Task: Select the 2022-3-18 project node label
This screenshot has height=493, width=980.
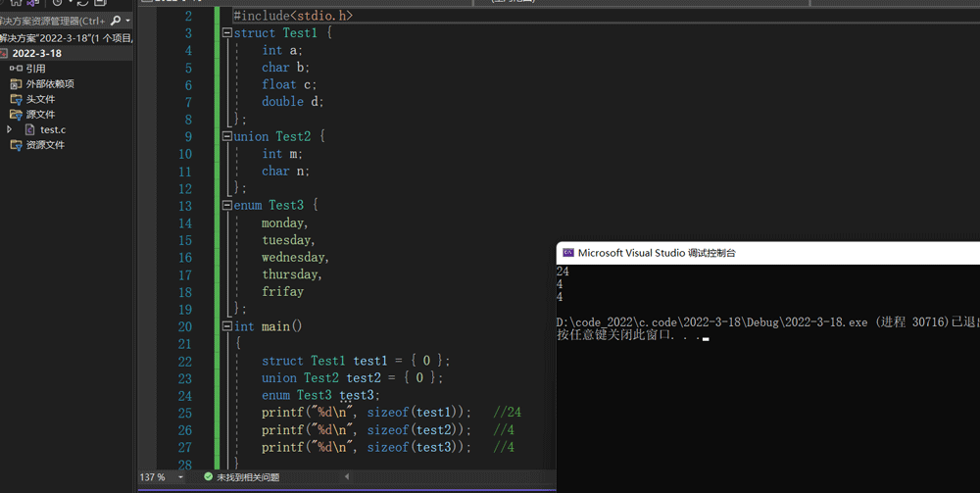Action: pyautogui.click(x=37, y=53)
